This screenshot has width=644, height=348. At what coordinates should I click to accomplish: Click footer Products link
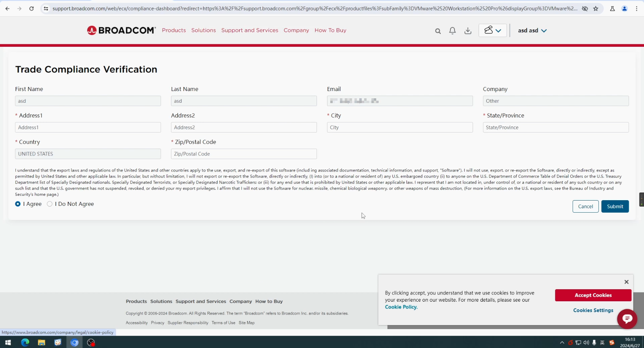pos(136,301)
